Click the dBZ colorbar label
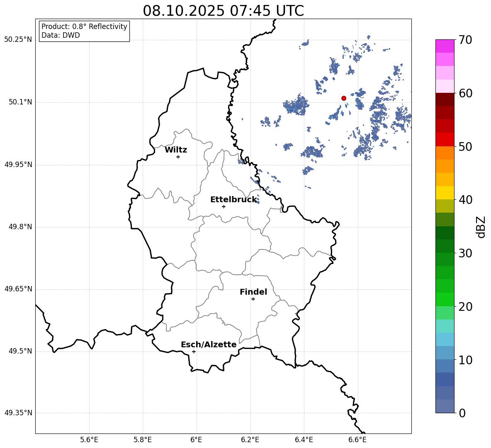Screen dimensions: 491x448 pos(481,227)
